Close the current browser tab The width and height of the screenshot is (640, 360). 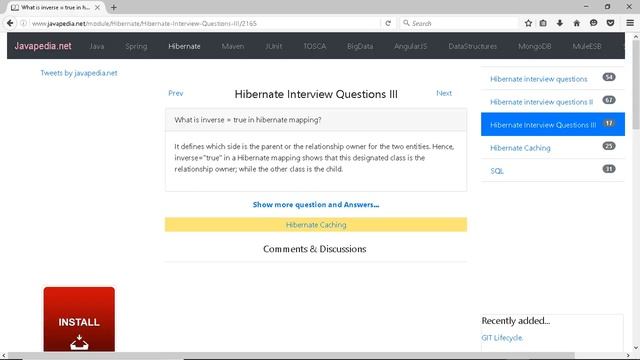[x=97, y=7]
